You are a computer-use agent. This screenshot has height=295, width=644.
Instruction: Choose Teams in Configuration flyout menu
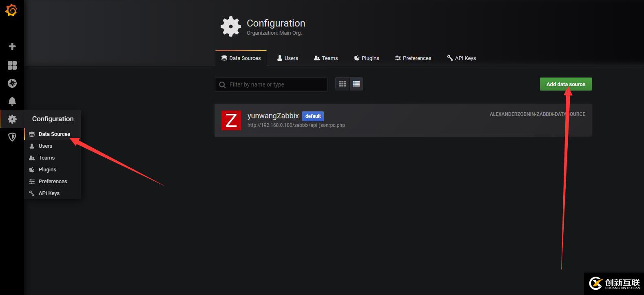tap(53, 157)
